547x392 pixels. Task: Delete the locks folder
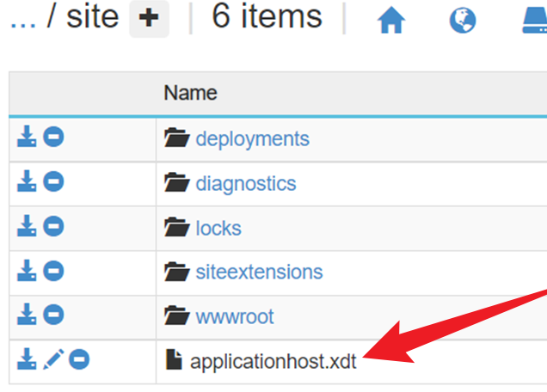53,227
